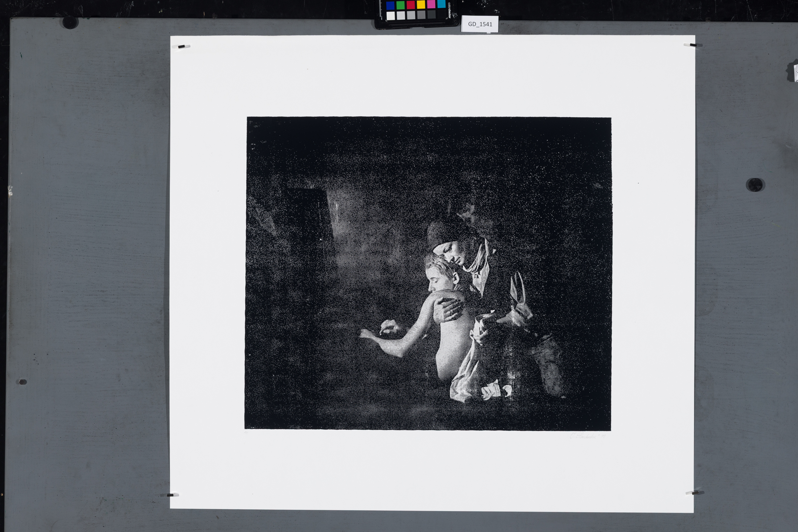This screenshot has width=798, height=532.
Task: Click the GD_1541 label tag
Action: 480,24
